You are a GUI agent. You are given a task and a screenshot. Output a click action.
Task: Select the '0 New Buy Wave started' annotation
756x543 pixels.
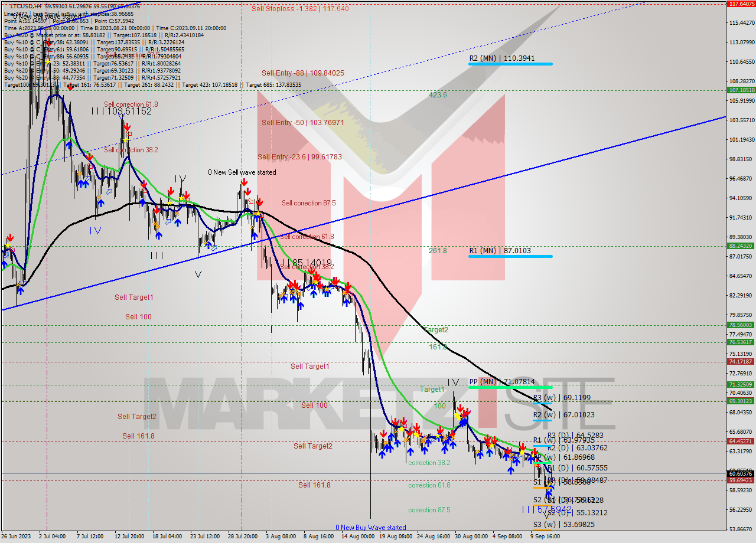point(371,528)
